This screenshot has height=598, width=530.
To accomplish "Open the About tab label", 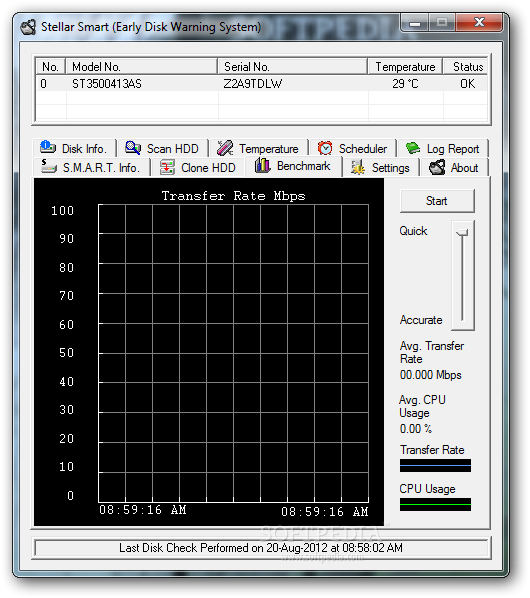I will coord(464,168).
